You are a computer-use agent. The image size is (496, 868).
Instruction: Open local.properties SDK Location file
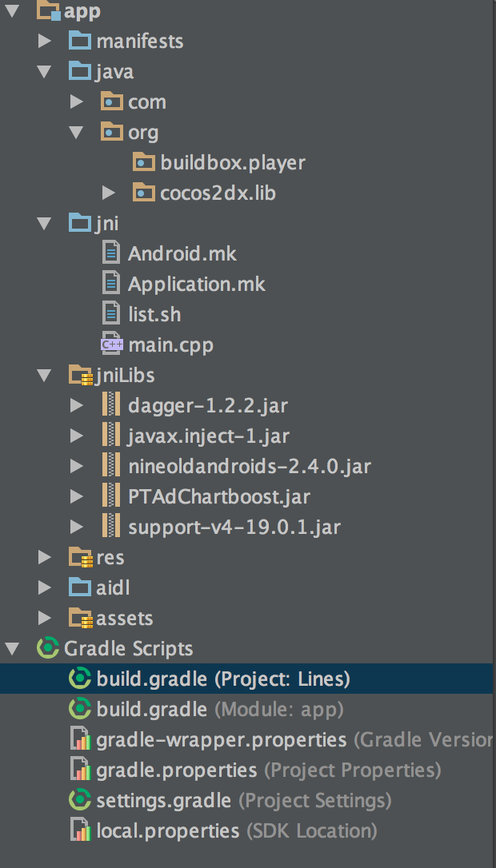(x=160, y=830)
